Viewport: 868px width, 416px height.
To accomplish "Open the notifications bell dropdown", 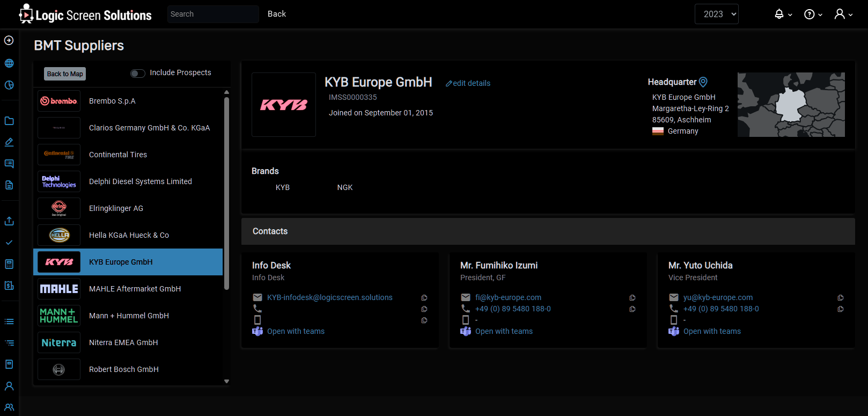I will (x=783, y=14).
